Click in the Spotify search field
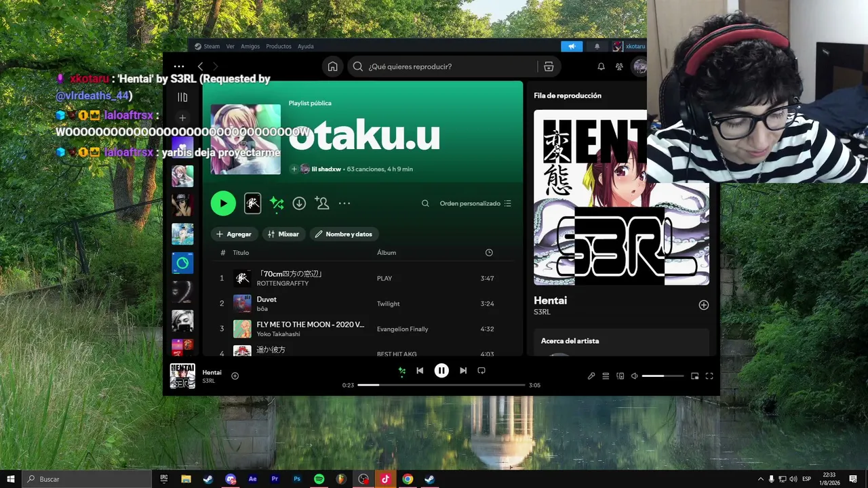 451,66
